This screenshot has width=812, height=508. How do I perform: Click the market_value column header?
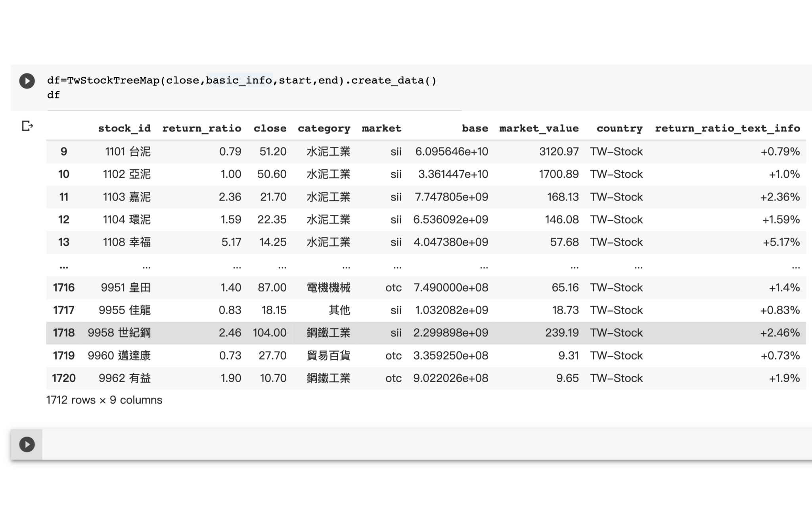538,129
